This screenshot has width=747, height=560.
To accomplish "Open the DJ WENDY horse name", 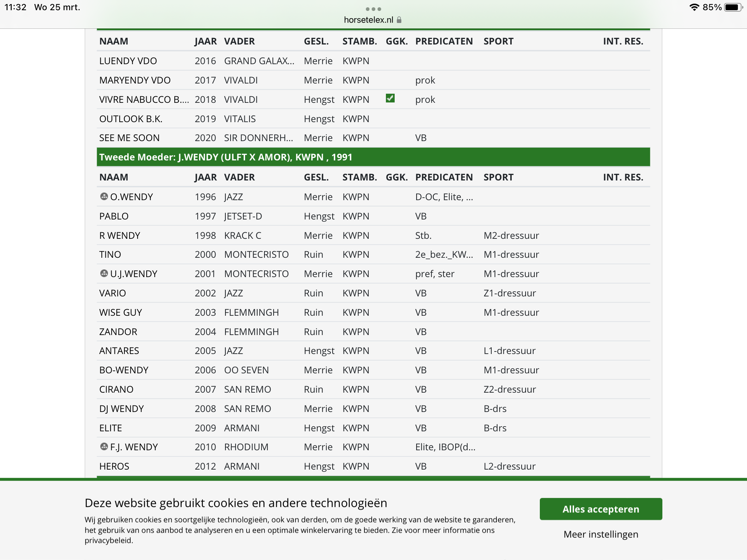I will pyautogui.click(x=121, y=409).
